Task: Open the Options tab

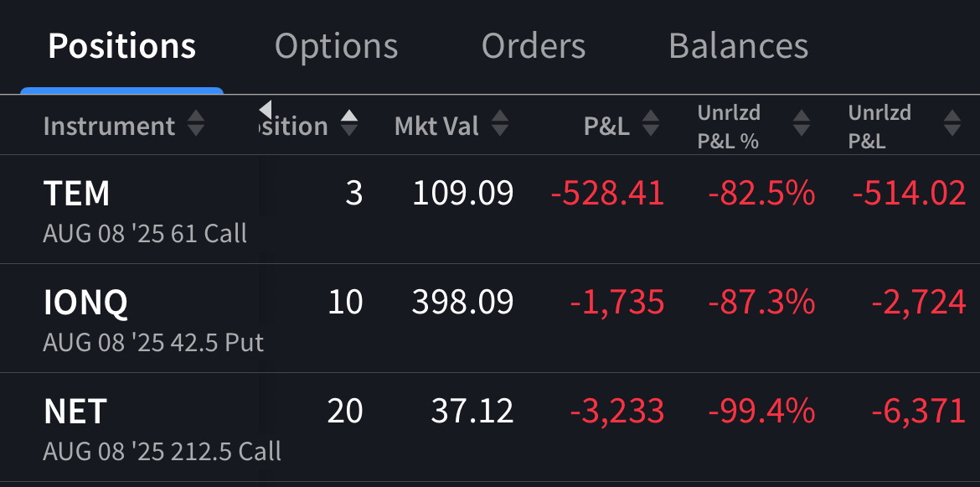Action: (336, 46)
